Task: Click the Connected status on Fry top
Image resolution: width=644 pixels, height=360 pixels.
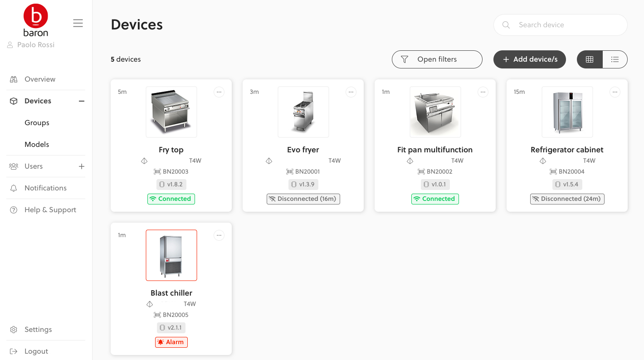Action: [171, 199]
